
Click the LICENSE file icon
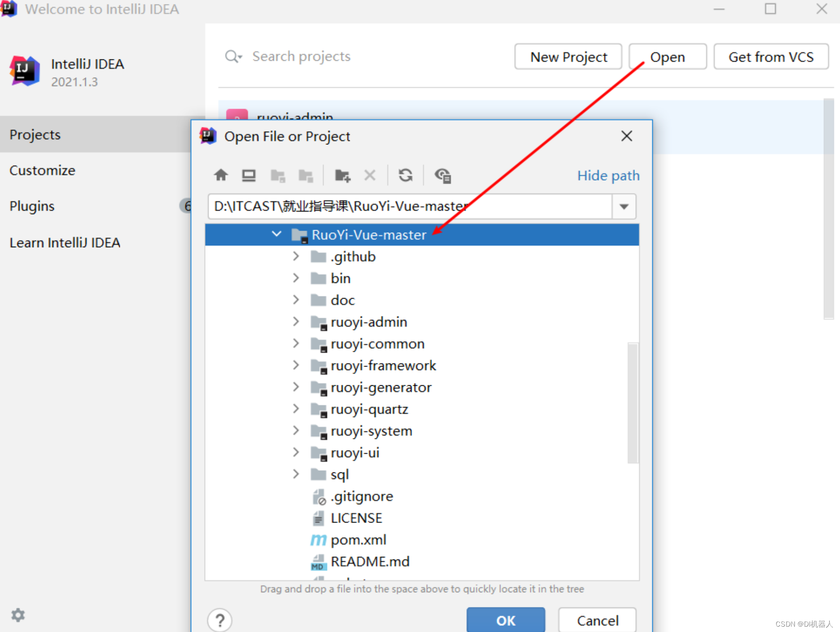pyautogui.click(x=318, y=518)
